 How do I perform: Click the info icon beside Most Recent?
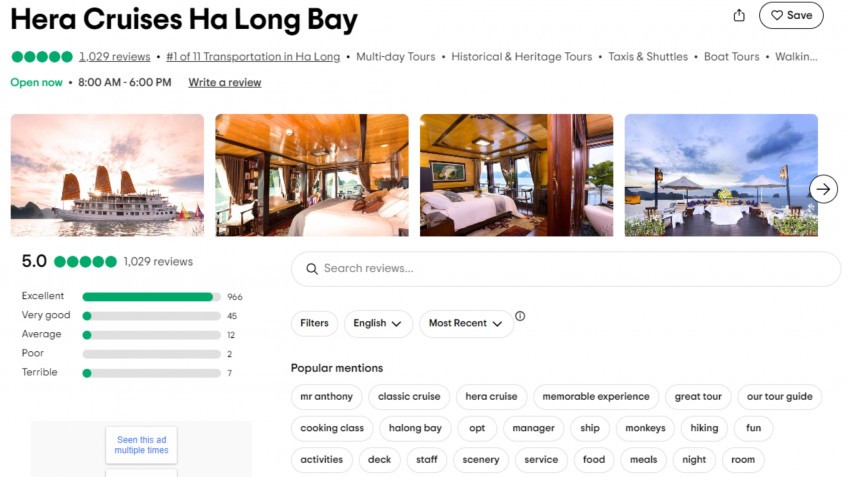[x=520, y=316]
